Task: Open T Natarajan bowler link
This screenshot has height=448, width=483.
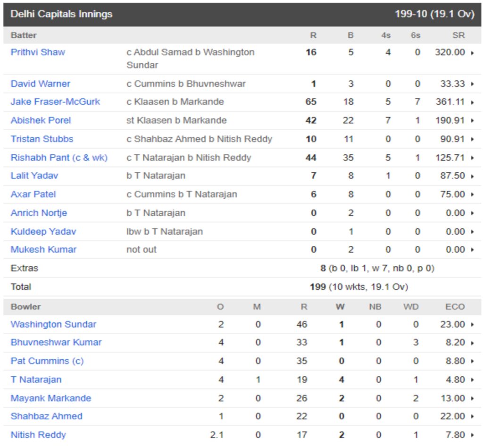Action: (36, 380)
